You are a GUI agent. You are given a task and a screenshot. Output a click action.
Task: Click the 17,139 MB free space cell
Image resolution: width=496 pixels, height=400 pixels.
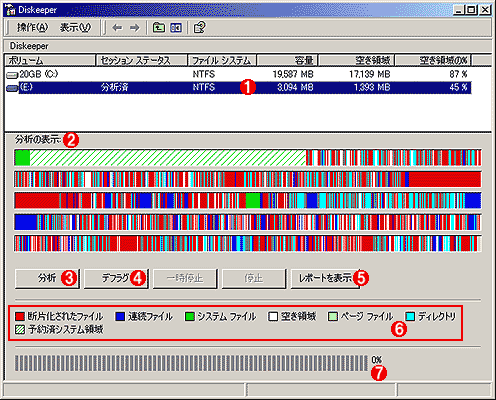369,74
